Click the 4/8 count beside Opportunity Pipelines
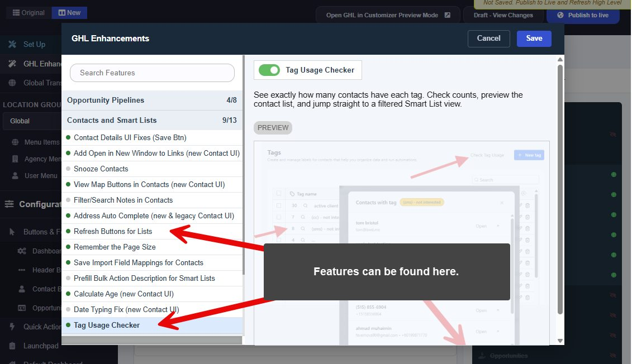This screenshot has height=364, width=632. [x=231, y=100]
